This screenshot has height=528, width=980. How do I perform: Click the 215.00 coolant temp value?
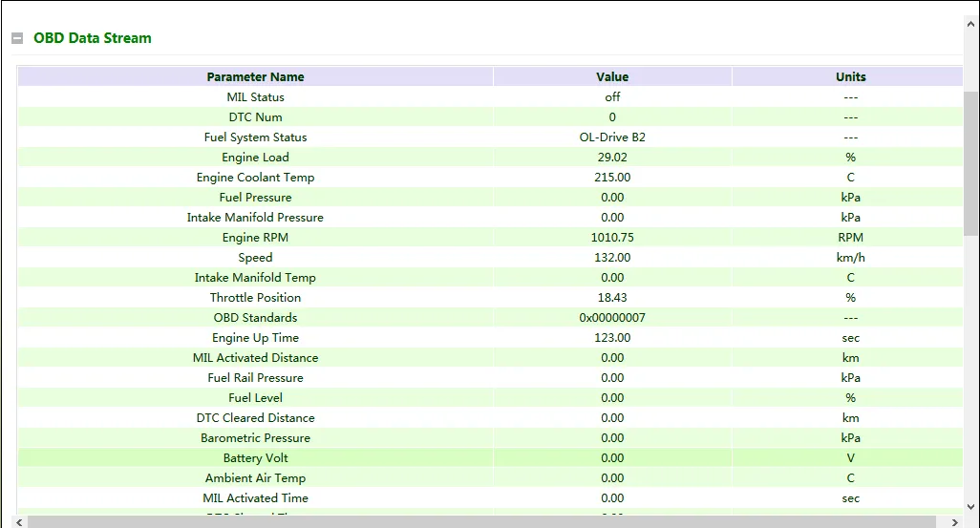pos(612,178)
